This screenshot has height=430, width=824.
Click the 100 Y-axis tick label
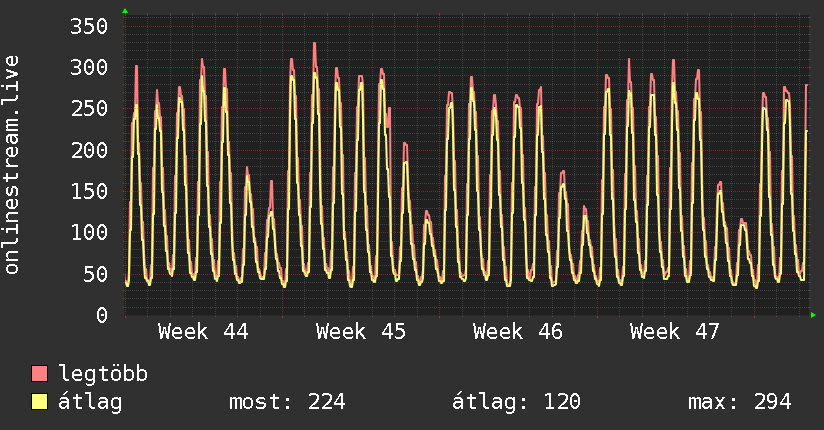click(88, 232)
